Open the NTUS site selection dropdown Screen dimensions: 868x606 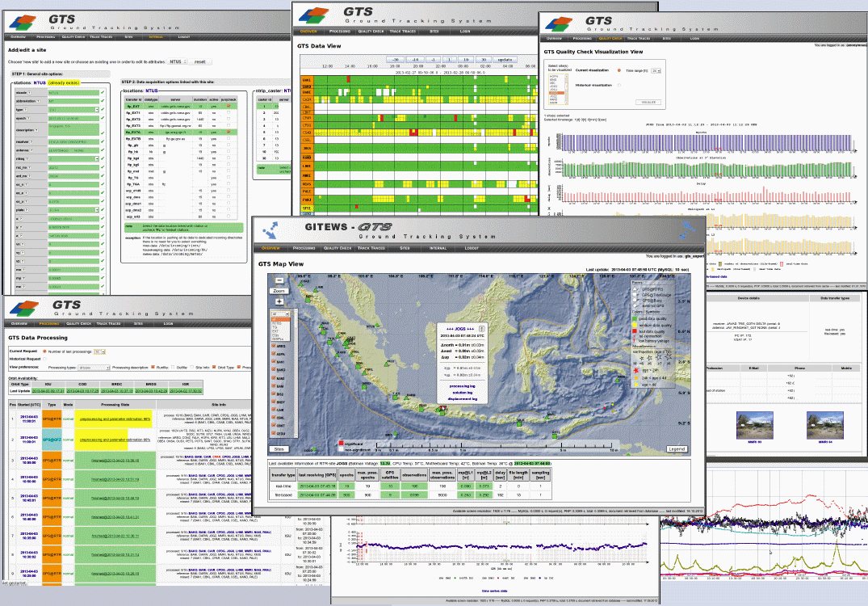pos(178,61)
